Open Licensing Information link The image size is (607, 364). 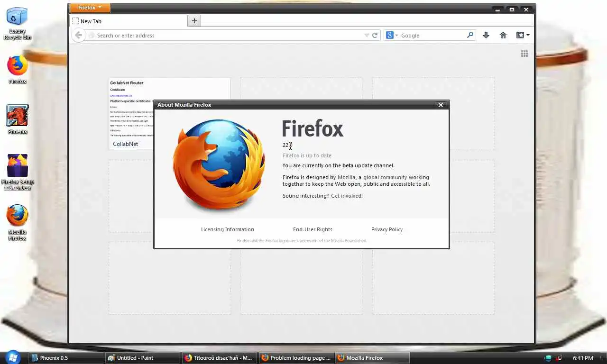coord(228,229)
